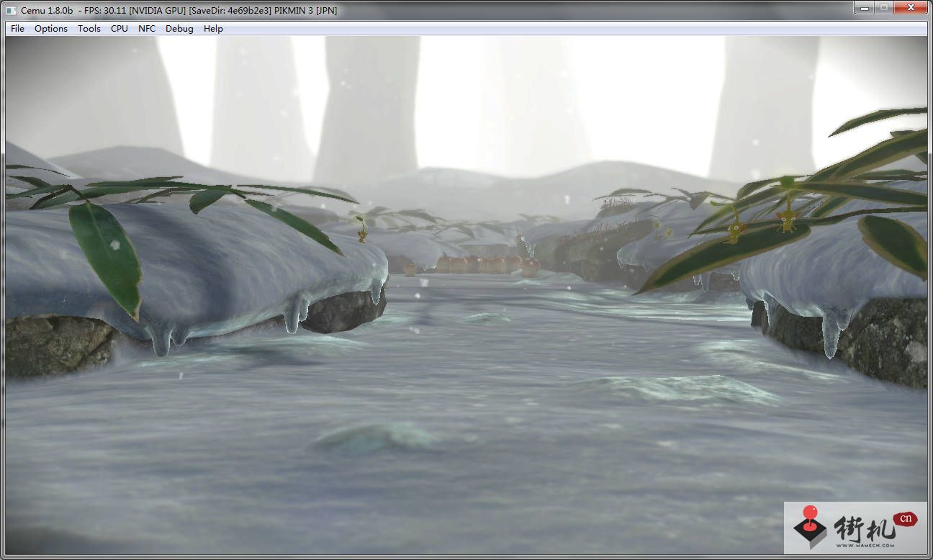Open the Options menu

(51, 29)
